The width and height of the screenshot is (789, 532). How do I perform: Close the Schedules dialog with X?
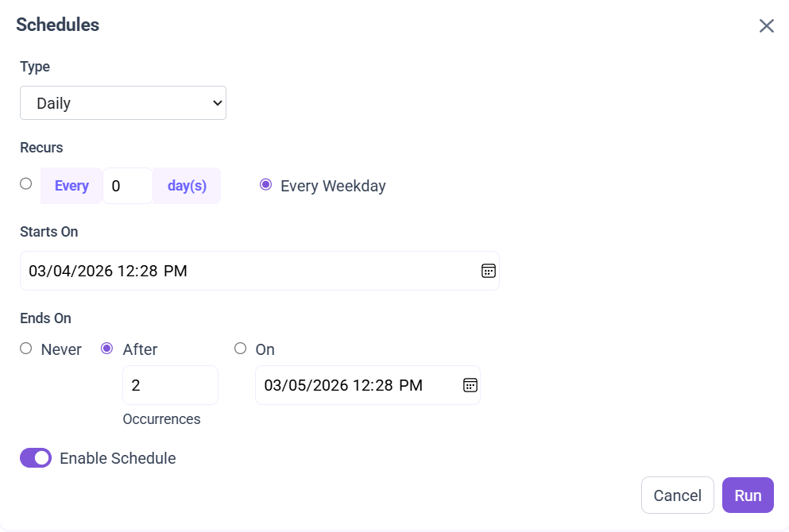coord(767,25)
